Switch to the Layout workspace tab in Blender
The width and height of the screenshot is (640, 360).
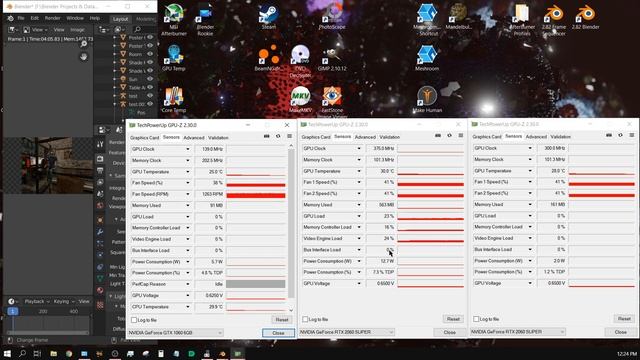pyautogui.click(x=120, y=19)
